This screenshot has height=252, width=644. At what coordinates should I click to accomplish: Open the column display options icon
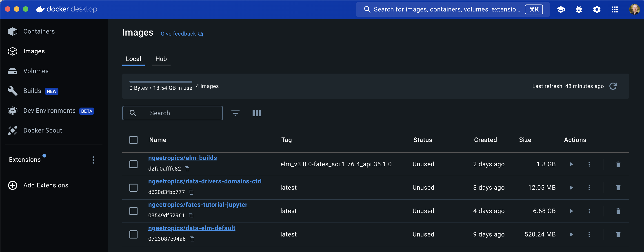click(257, 113)
